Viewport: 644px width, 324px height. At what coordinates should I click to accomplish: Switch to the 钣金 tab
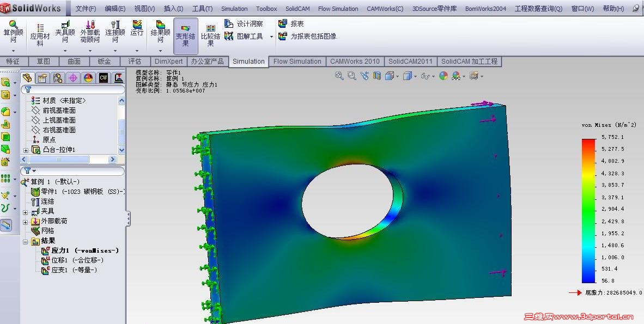[104, 61]
